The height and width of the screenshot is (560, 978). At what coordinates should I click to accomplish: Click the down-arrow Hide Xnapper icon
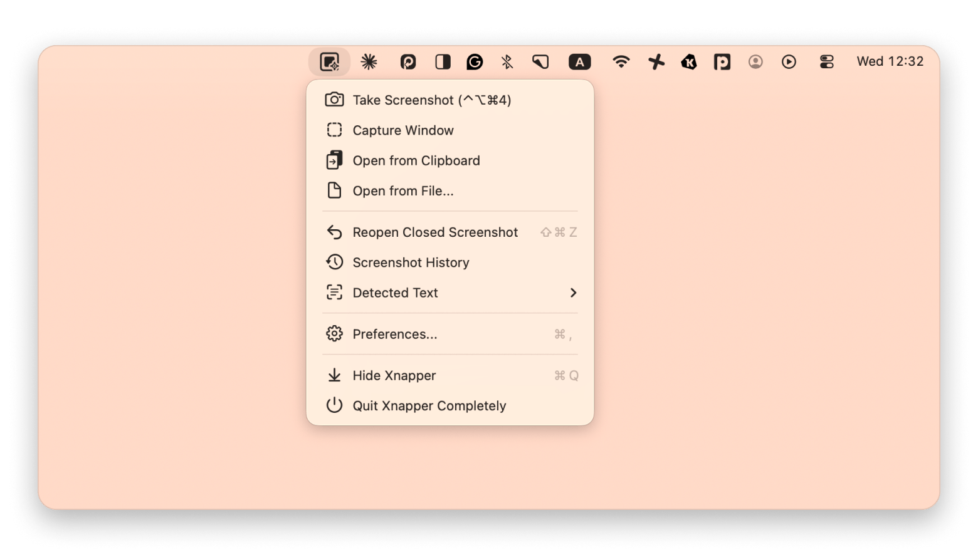tap(334, 375)
